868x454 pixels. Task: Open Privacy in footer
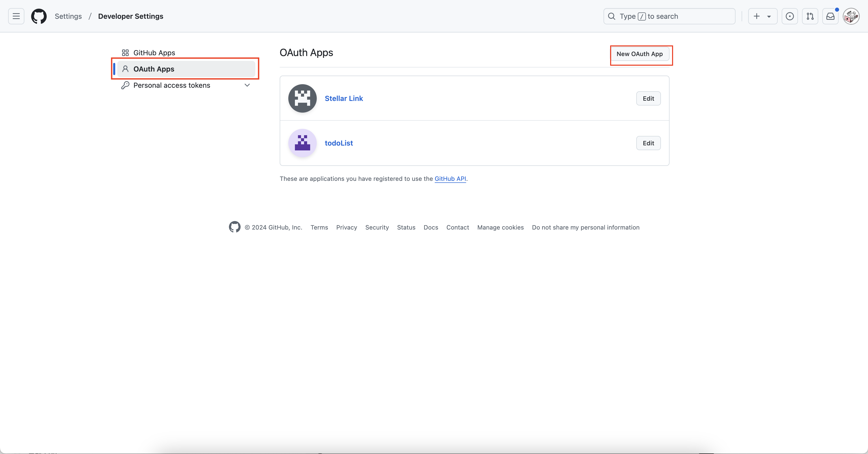(x=346, y=227)
